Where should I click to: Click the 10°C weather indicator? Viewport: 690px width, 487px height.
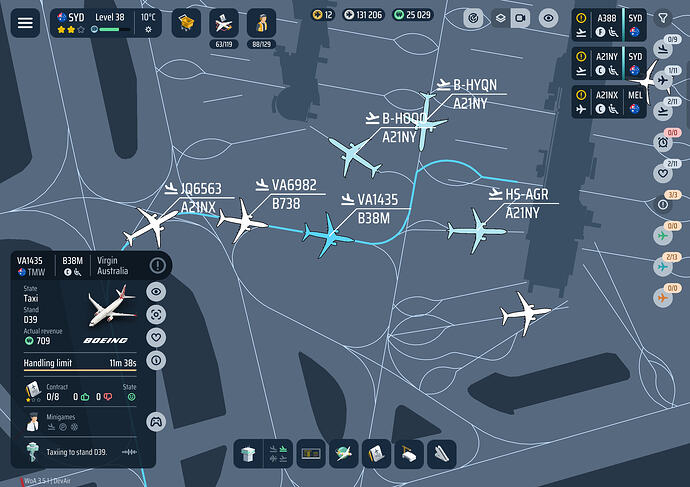(x=148, y=23)
